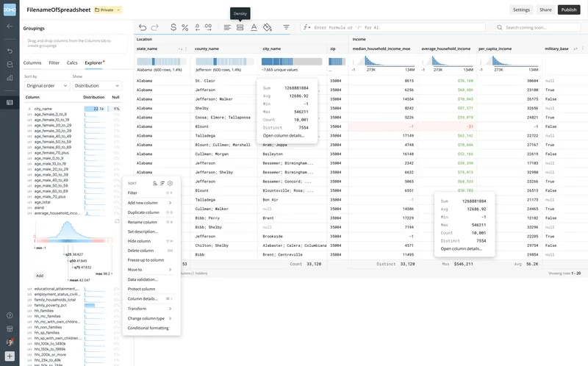Open the help question-mark icon
The width and height of the screenshot is (588, 366).
click(10, 315)
